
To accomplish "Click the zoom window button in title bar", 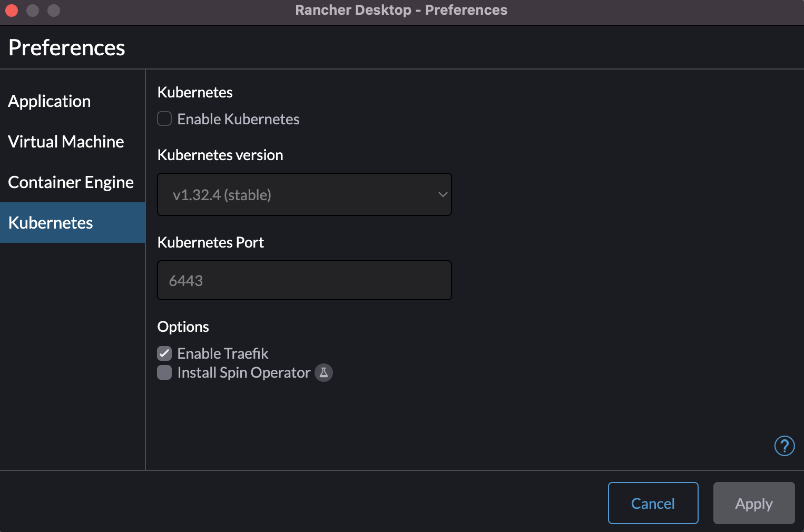I will [54, 10].
